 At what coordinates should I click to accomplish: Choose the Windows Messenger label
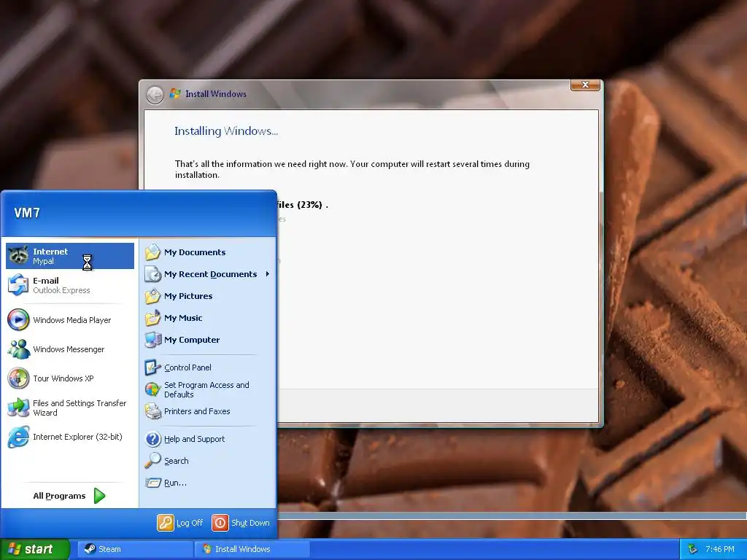point(69,349)
